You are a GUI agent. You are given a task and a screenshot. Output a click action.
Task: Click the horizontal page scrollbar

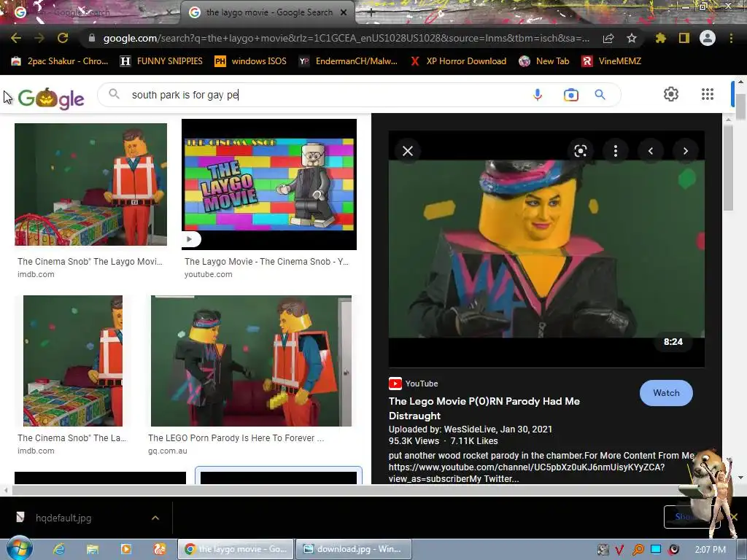coord(344,490)
